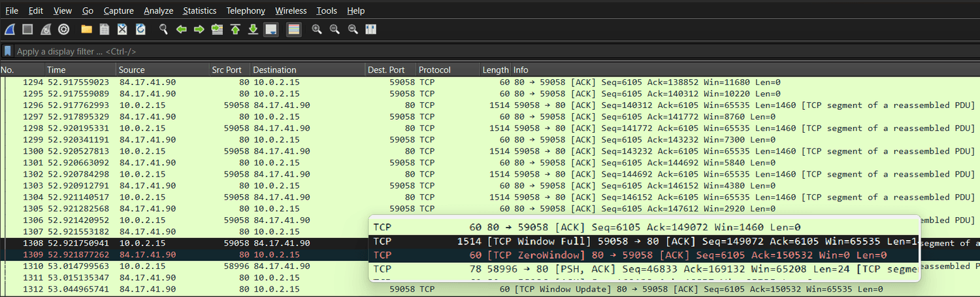Screen dimensions: 980x297
Task: Select packet 1305 with Win=2920
Action: (x=490, y=209)
